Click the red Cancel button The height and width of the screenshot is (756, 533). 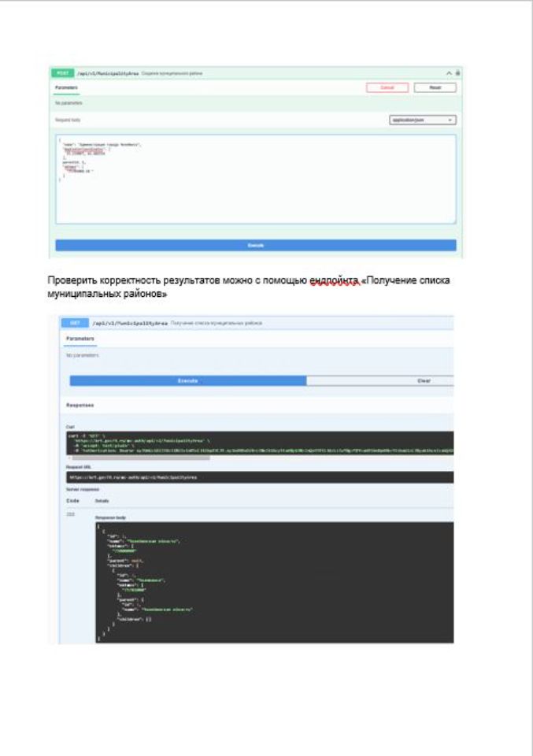pos(387,87)
